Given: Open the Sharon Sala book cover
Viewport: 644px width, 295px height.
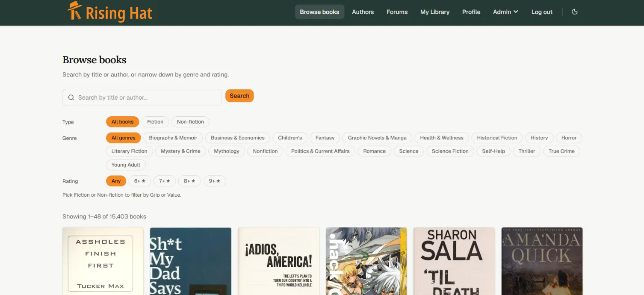Looking at the screenshot, I should [455, 261].
